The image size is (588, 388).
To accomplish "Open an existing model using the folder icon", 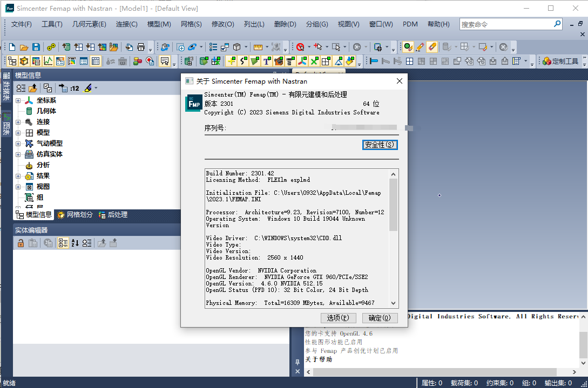I will pos(24,47).
